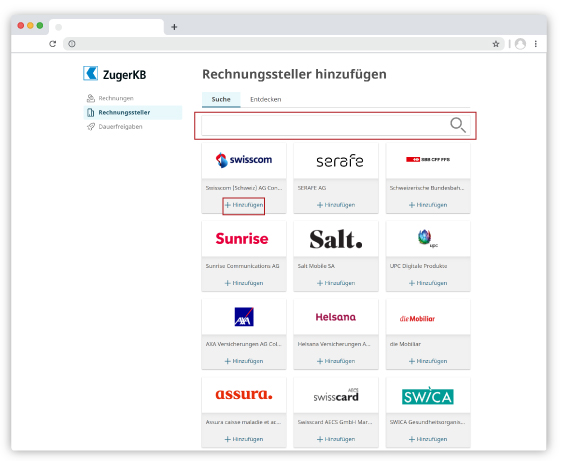Bookmark the page with the star icon
Viewport: 574px width, 461px height.
pyautogui.click(x=496, y=44)
